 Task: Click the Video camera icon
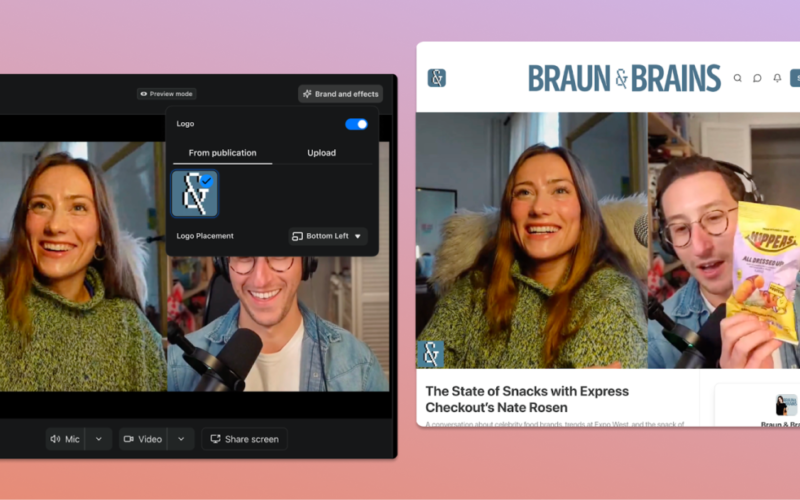128,439
